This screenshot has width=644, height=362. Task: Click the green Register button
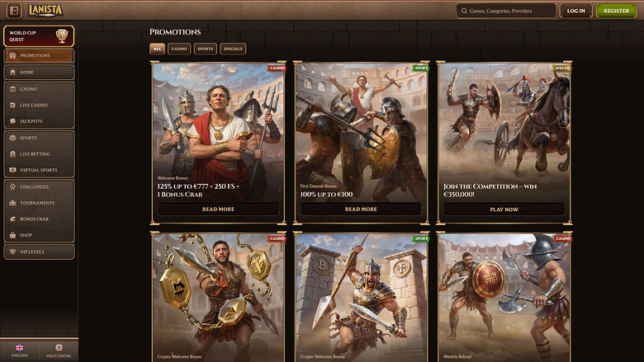(x=617, y=11)
